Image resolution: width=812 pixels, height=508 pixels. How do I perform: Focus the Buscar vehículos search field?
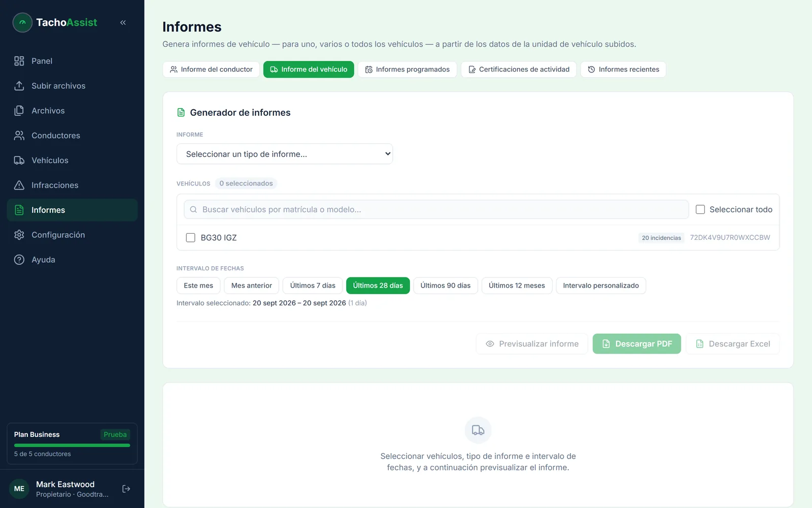tap(436, 209)
